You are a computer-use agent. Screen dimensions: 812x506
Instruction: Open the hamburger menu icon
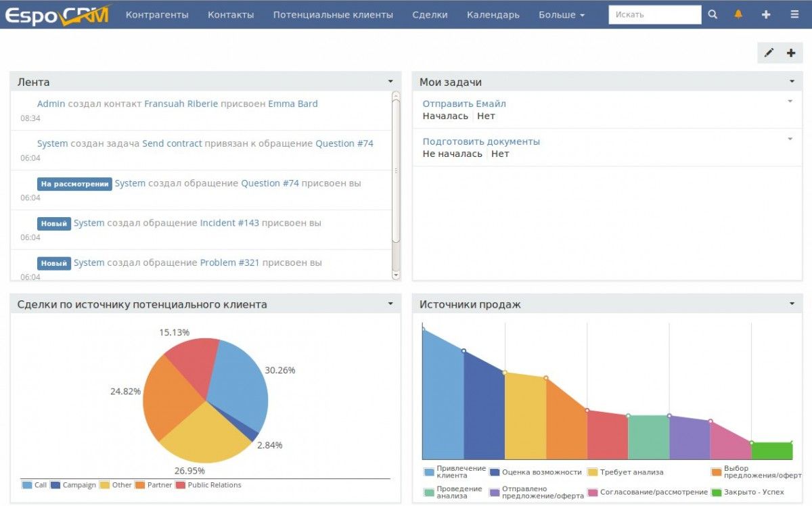794,14
